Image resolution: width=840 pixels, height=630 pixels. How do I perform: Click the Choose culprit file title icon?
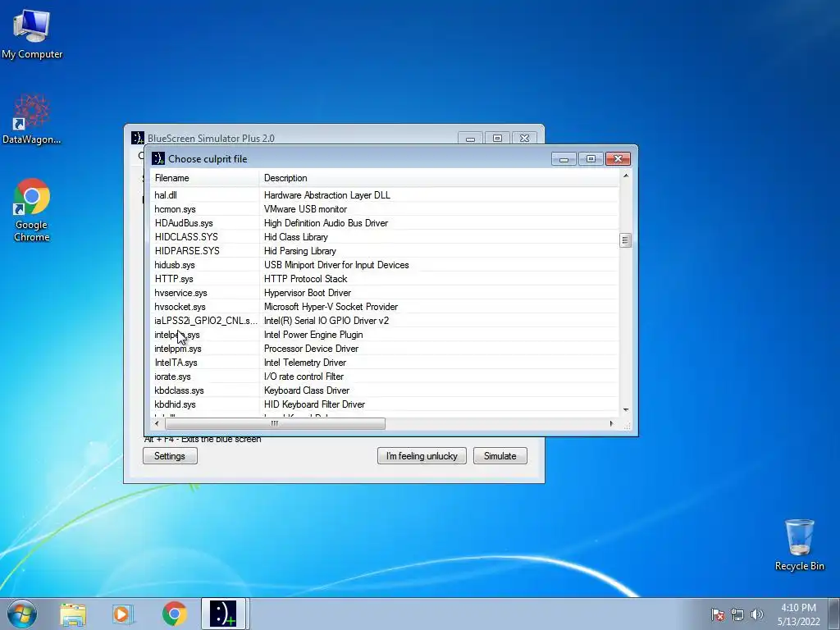click(x=158, y=158)
